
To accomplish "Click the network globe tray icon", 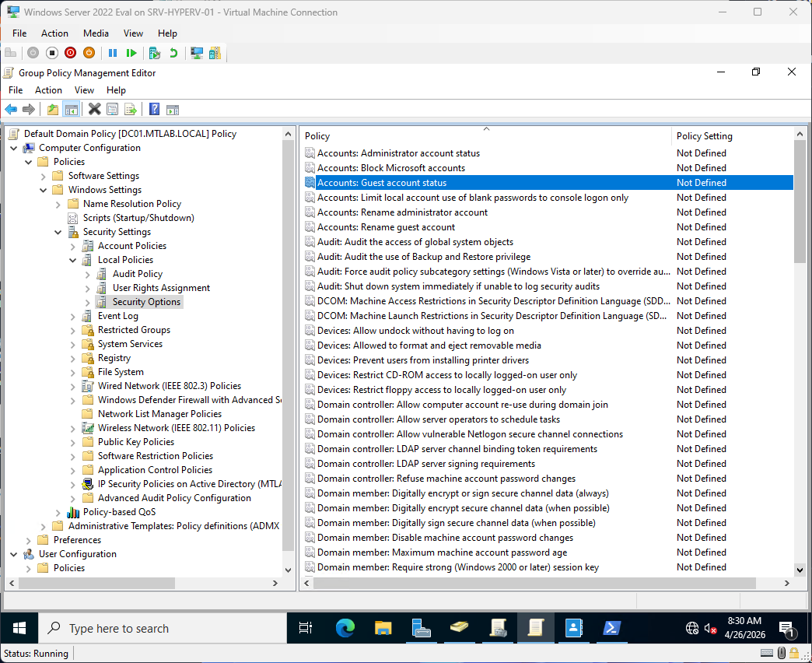I will point(692,629).
